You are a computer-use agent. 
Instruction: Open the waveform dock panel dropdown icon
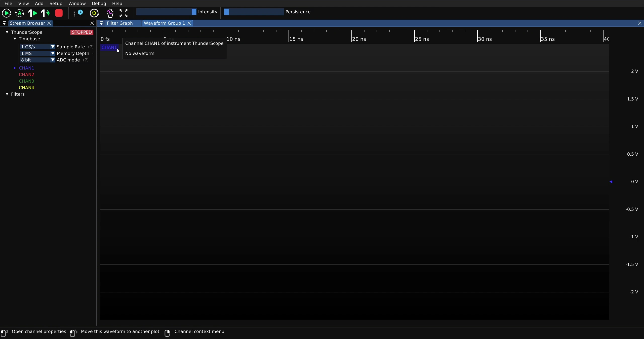pos(101,23)
